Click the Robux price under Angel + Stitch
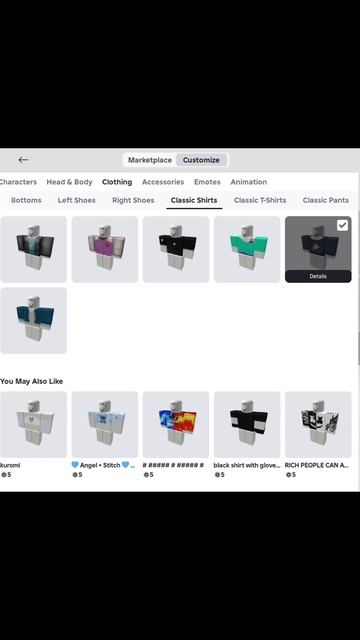360x640 pixels. coord(77,475)
